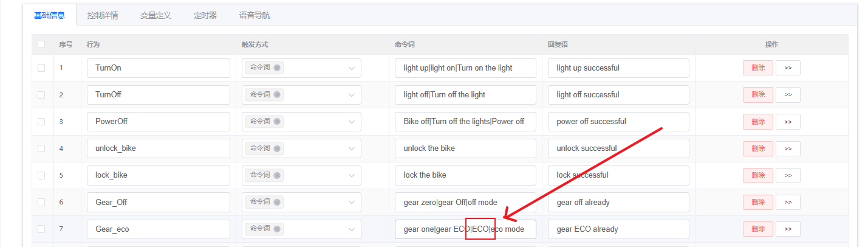Remove the 命令词 tag in the lock_bike row
This screenshot has height=247, width=868.
click(x=277, y=175)
